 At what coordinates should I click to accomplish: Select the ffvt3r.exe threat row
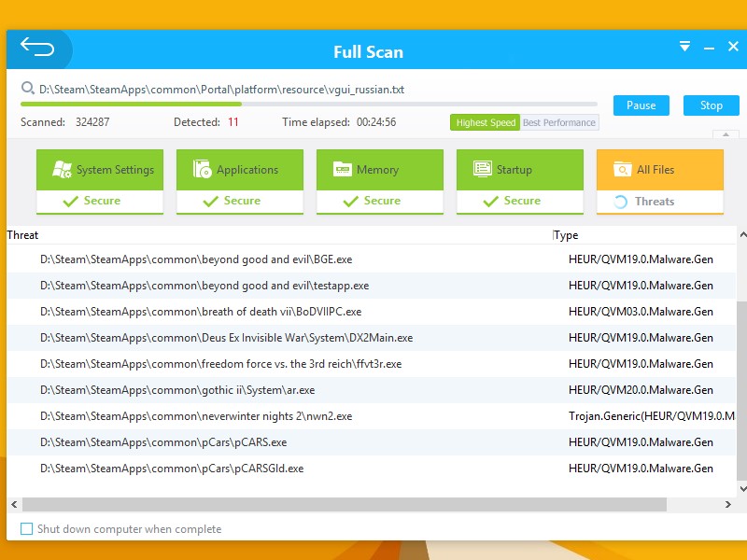[372, 364]
